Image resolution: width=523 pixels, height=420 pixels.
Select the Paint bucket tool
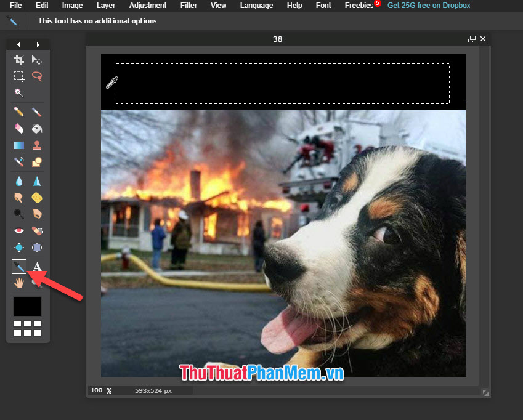(36, 128)
